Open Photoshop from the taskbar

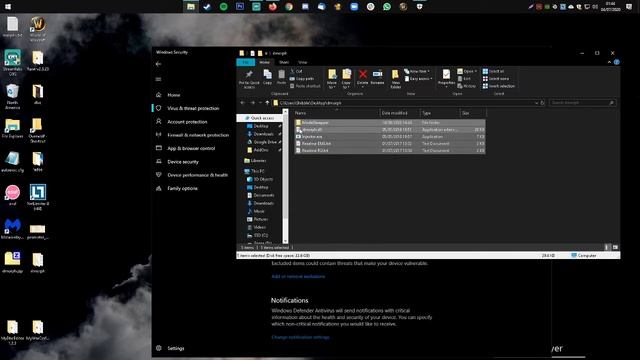point(240,7)
